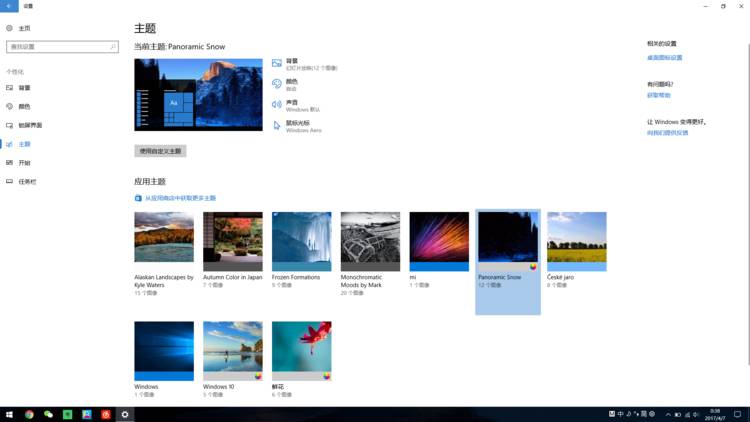
Task: Open the Action Center notification icon
Action: point(738,414)
